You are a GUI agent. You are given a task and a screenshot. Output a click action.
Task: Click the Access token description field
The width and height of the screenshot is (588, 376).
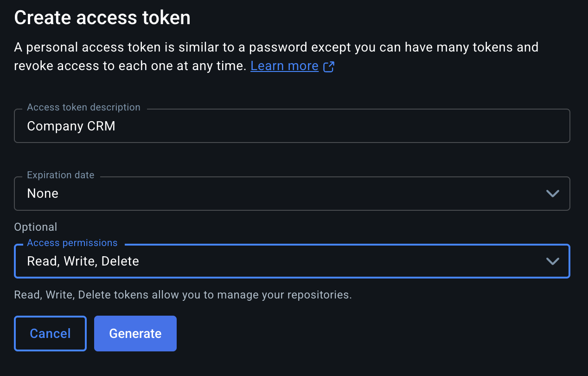point(292,125)
